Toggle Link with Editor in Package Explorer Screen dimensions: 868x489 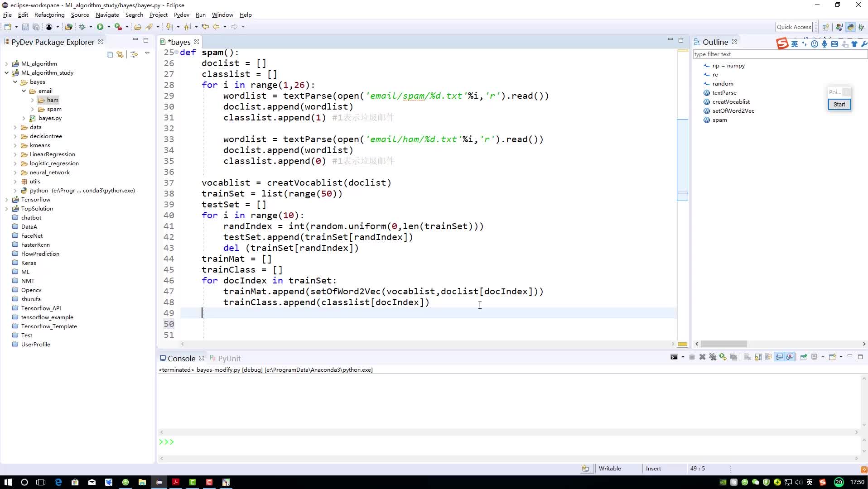click(120, 54)
